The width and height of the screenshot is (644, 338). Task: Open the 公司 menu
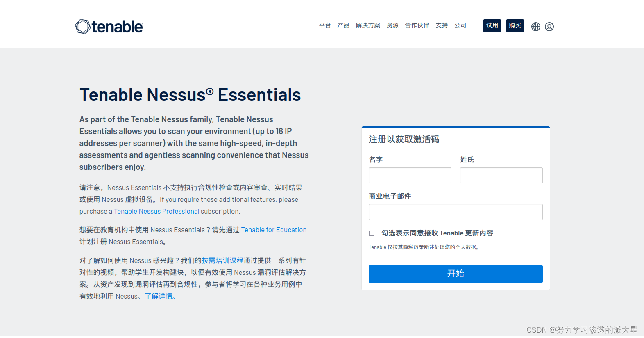(x=460, y=25)
